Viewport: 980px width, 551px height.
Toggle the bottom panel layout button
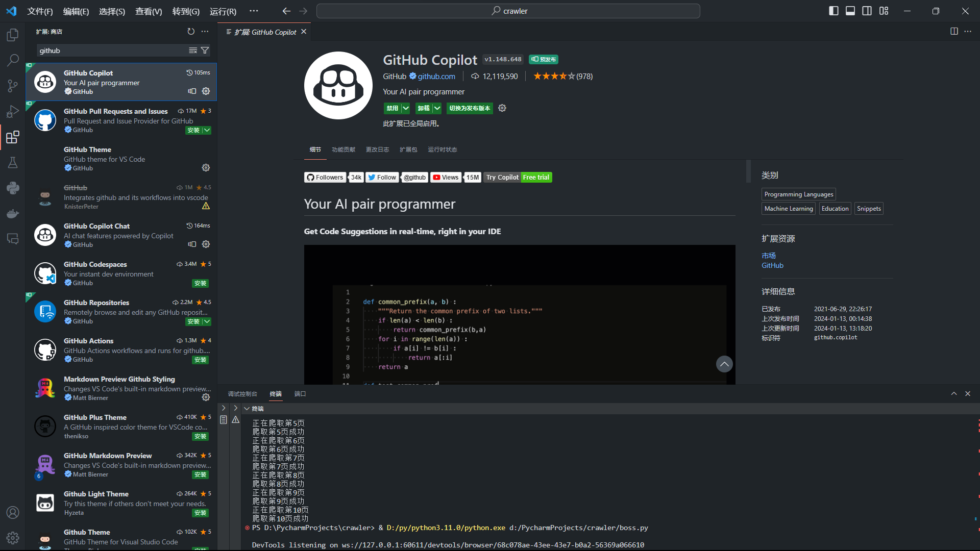tap(850, 11)
